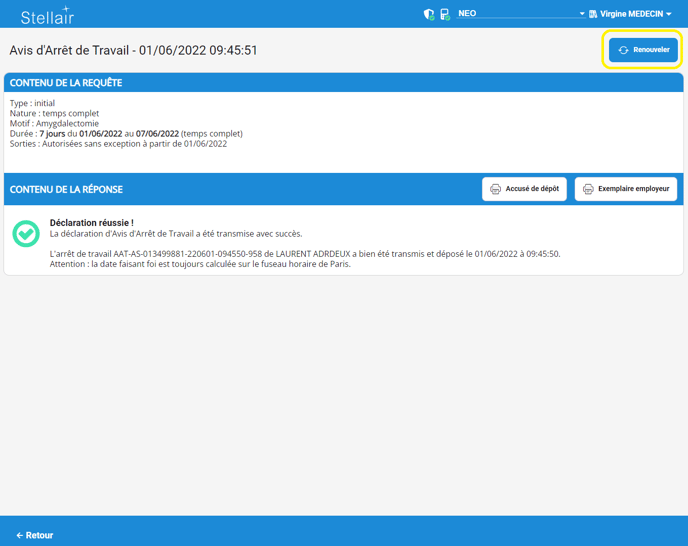Click the card reader status icon
The width and height of the screenshot is (688, 546).
[445, 14]
